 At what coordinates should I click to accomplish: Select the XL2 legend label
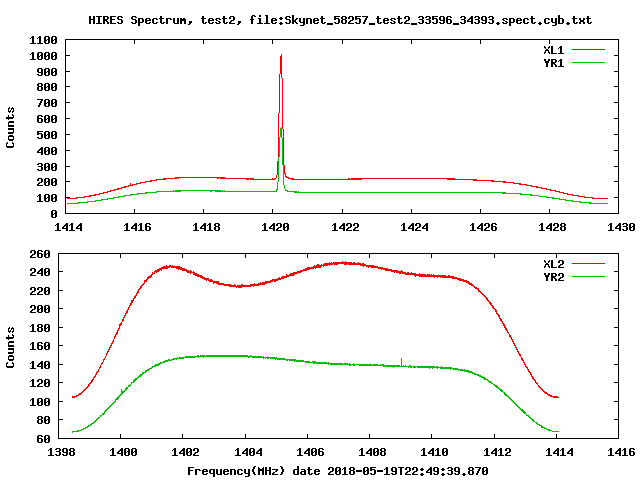pyautogui.click(x=553, y=264)
